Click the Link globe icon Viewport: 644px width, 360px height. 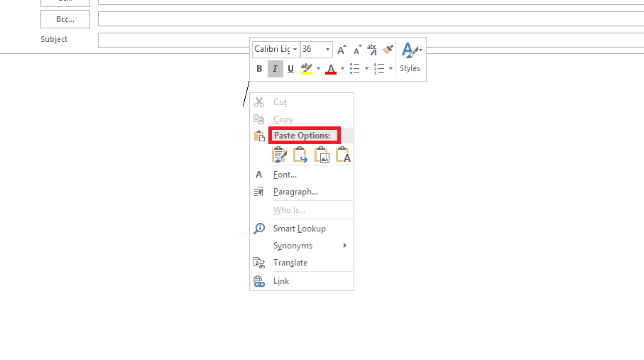point(259,281)
